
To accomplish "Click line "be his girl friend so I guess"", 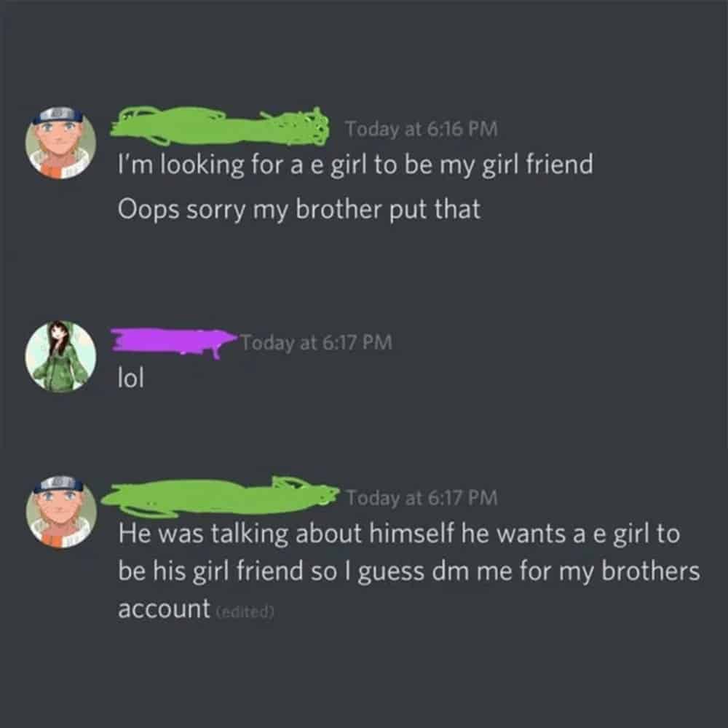I will [408, 571].
